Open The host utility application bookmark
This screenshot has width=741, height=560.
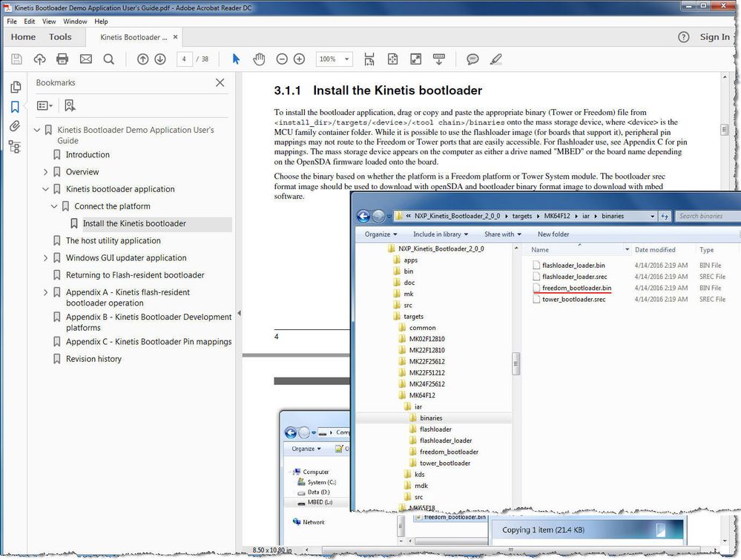coord(113,241)
